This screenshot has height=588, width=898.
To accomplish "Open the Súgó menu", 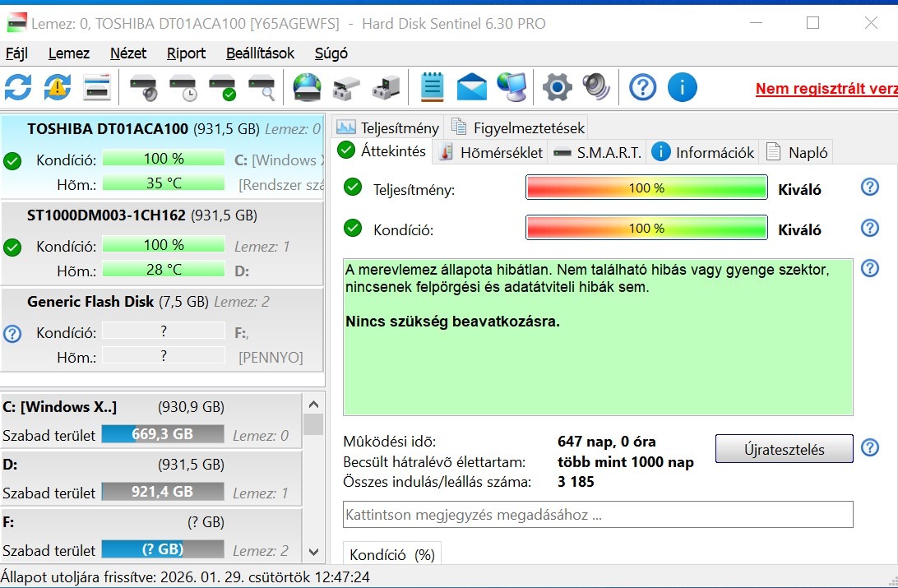I will (x=331, y=53).
